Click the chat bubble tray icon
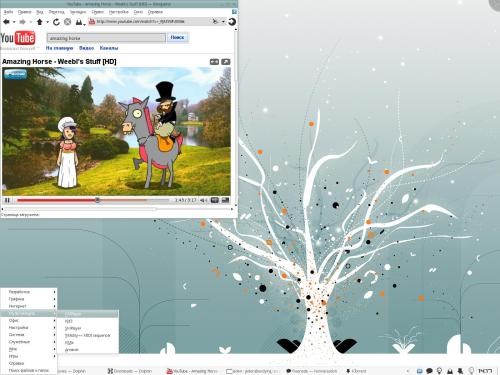This screenshot has width=500, height=375. click(429, 371)
